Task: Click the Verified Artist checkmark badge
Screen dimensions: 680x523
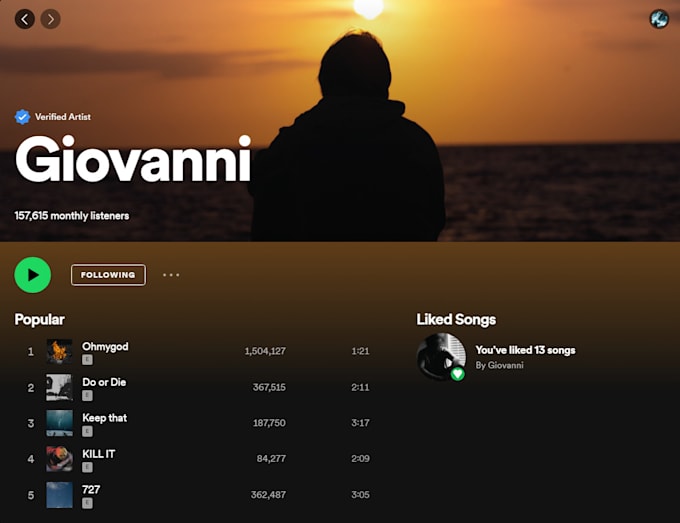Action: point(22,117)
